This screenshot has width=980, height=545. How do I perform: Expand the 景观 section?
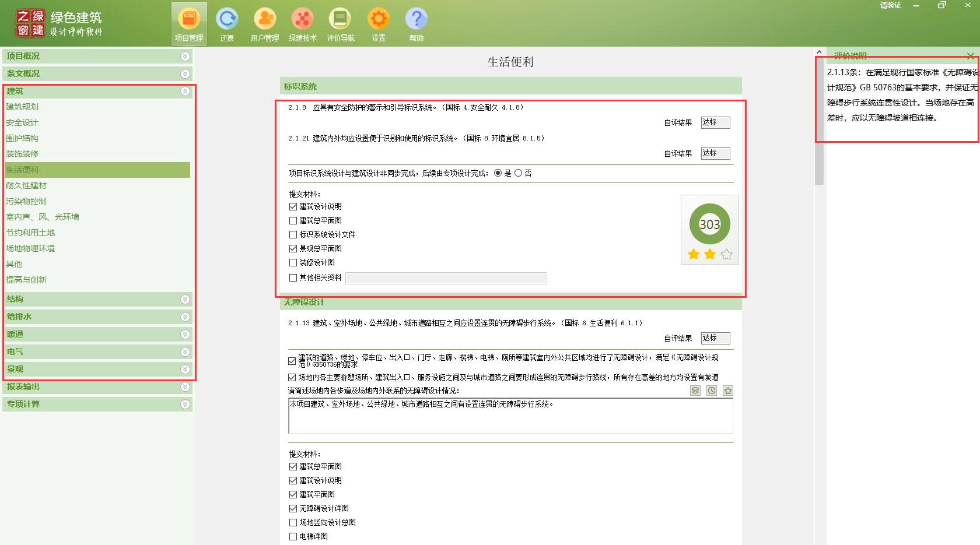[97, 369]
